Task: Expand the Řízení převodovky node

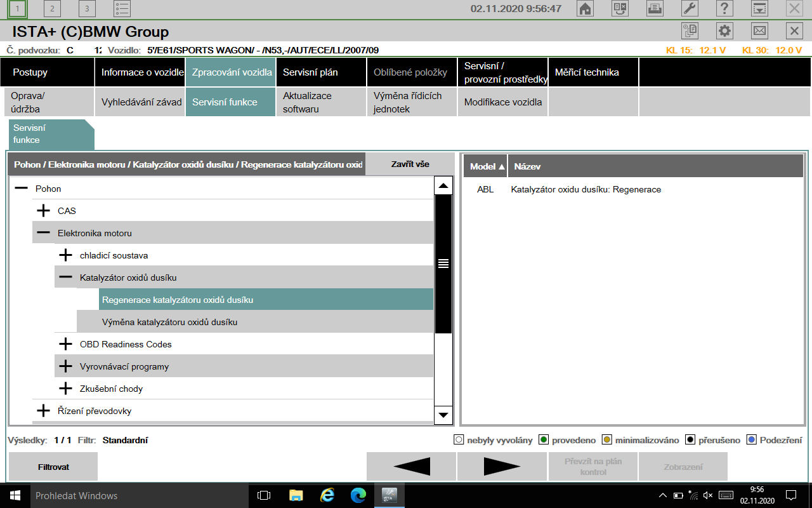Action: coord(44,411)
